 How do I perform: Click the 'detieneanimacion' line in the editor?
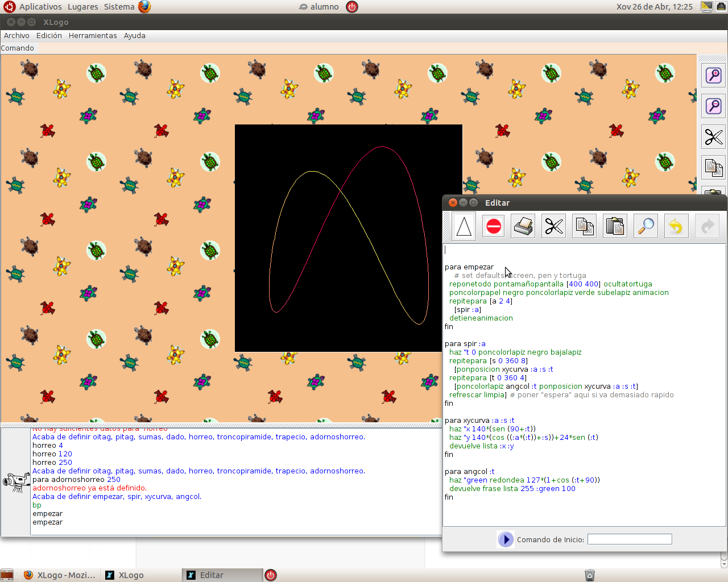481,318
